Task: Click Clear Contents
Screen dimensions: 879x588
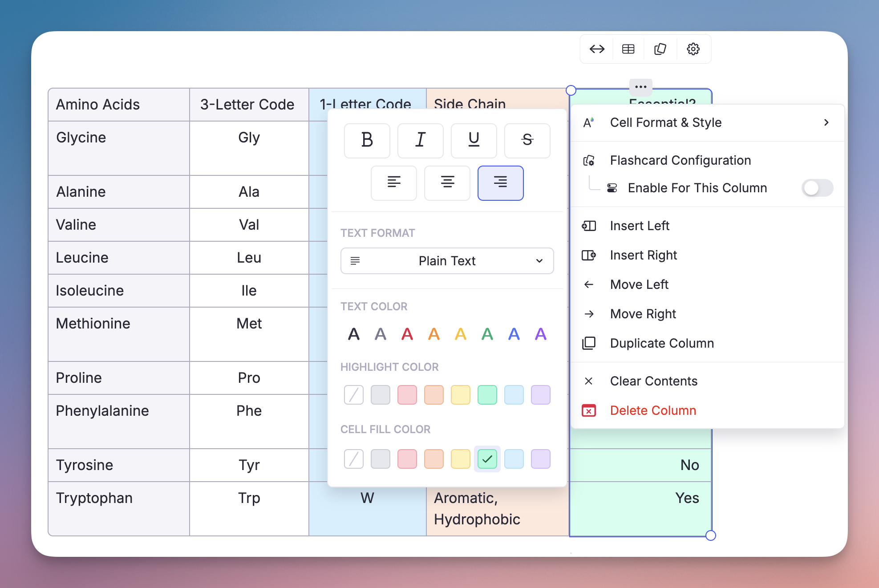Action: point(653,381)
